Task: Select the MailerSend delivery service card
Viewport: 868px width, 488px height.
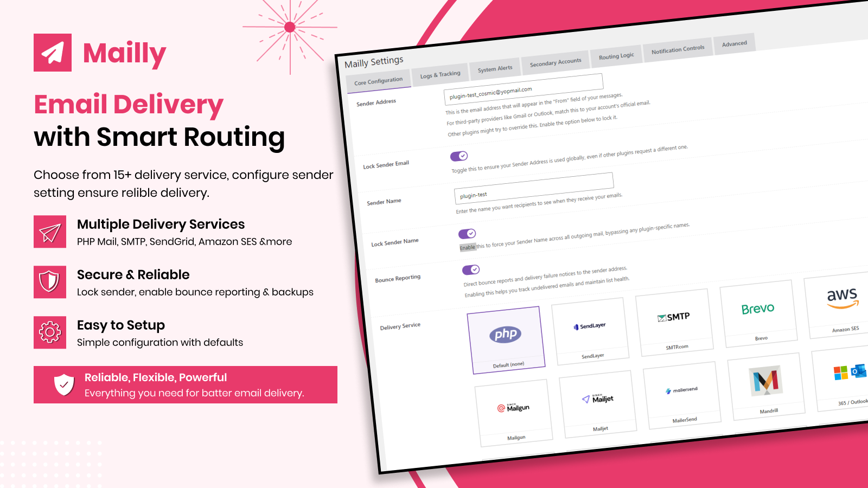Action: tap(682, 395)
